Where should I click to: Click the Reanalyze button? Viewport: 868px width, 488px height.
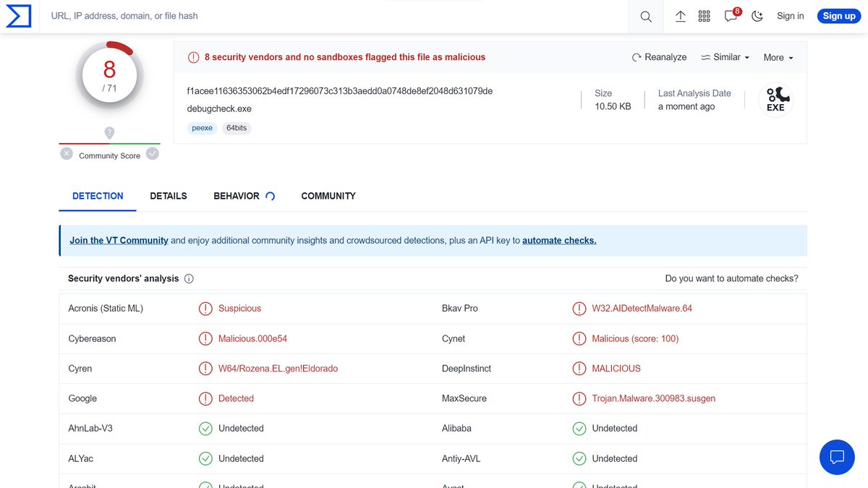coord(660,57)
